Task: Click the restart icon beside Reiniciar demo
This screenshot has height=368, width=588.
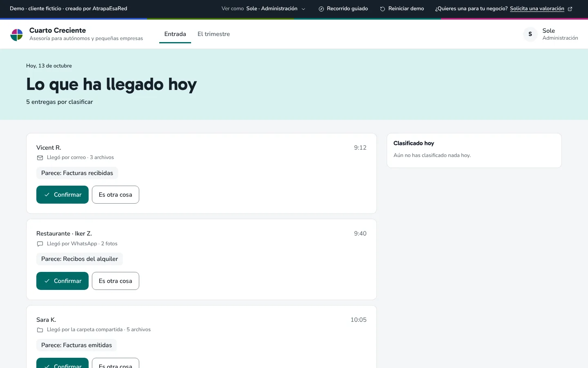Action: tap(383, 9)
